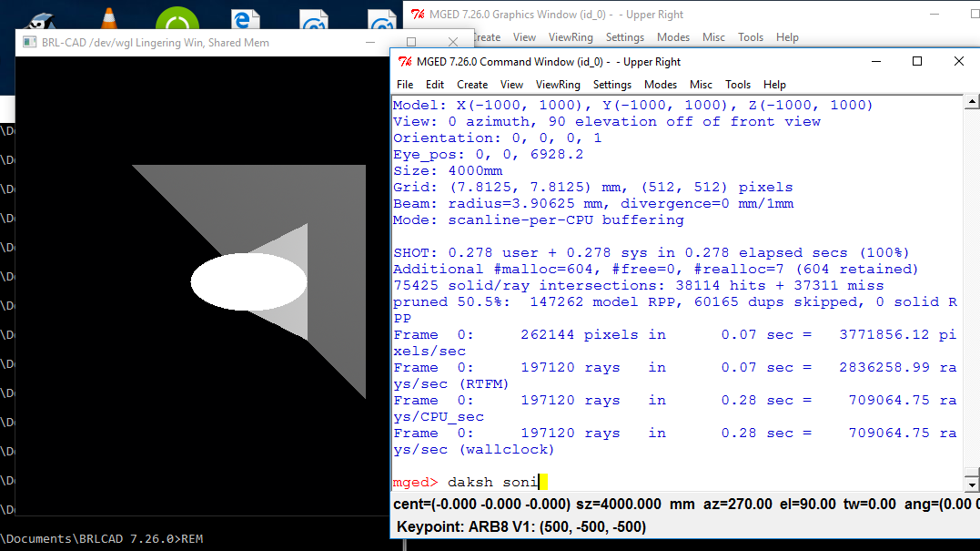Open Tools menu in MGED Command Window
This screenshot has width=980, height=551.
737,85
